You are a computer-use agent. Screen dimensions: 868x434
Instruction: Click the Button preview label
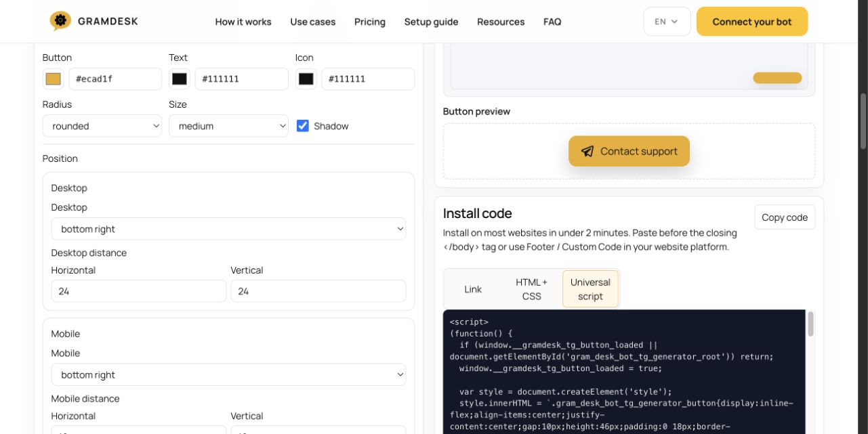(476, 111)
